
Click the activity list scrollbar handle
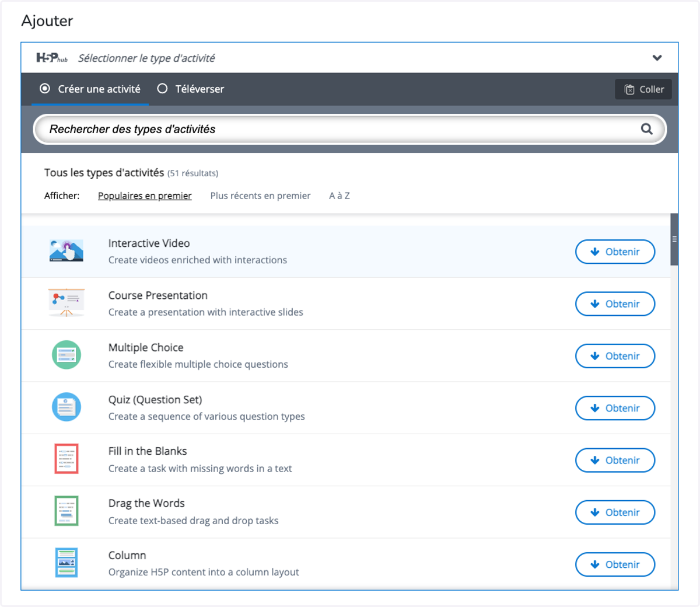click(x=674, y=239)
